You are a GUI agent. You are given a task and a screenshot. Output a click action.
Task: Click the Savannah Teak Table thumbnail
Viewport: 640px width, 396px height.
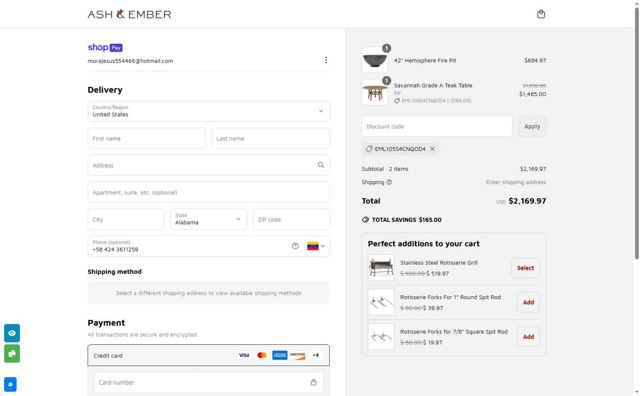pos(375,93)
